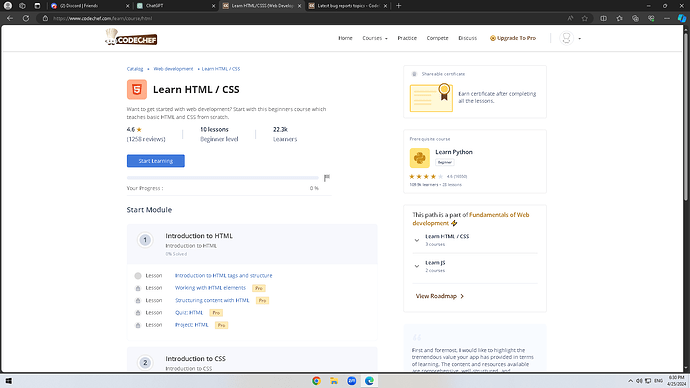Screen dimensions: 690x388
Task: Click the Introduction to HTML module header
Action: tap(252, 244)
